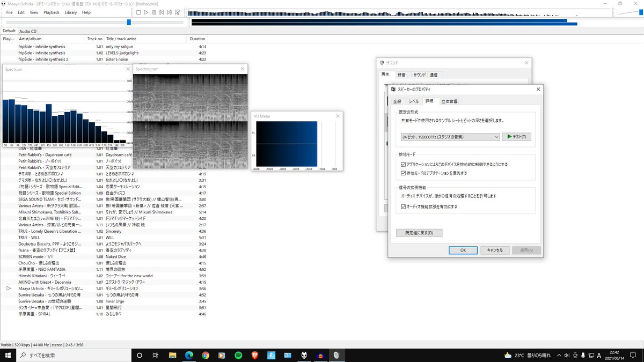Switch to 通信 tab in Sound window

point(434,75)
